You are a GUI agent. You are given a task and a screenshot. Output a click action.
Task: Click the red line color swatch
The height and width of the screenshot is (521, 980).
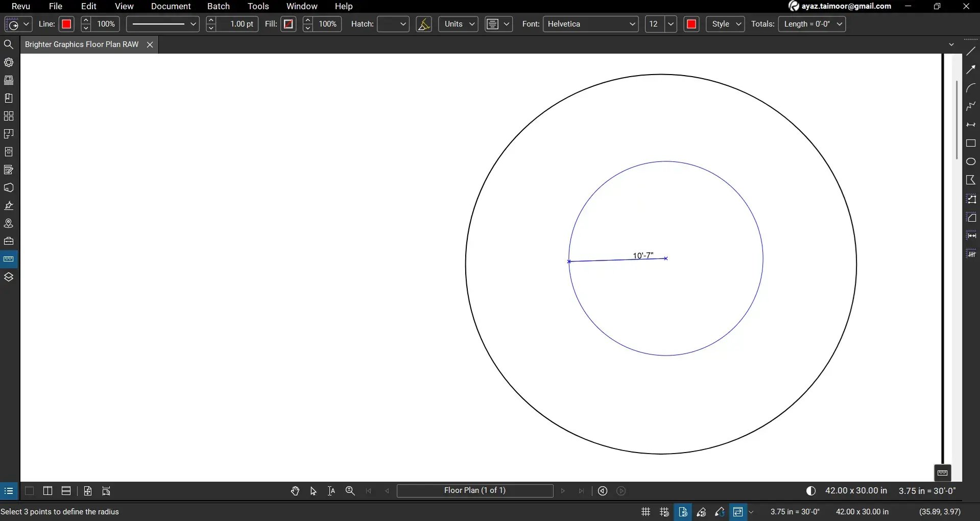pyautogui.click(x=66, y=24)
